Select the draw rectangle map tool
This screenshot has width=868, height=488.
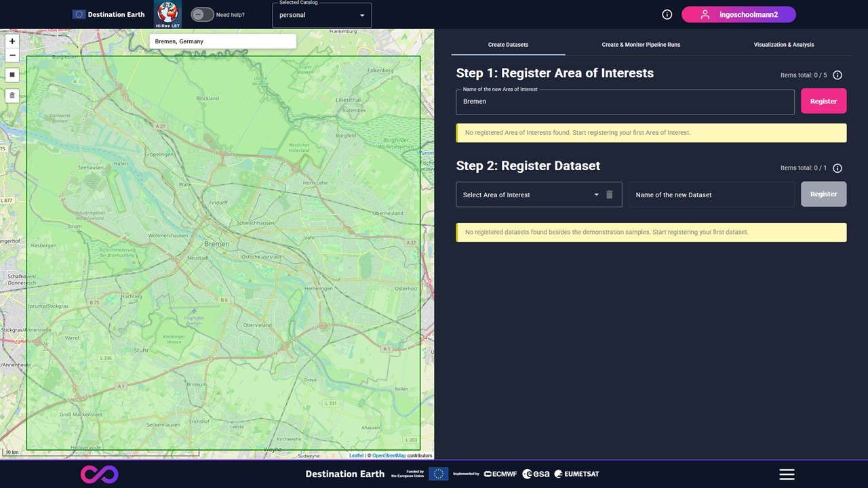(12, 75)
